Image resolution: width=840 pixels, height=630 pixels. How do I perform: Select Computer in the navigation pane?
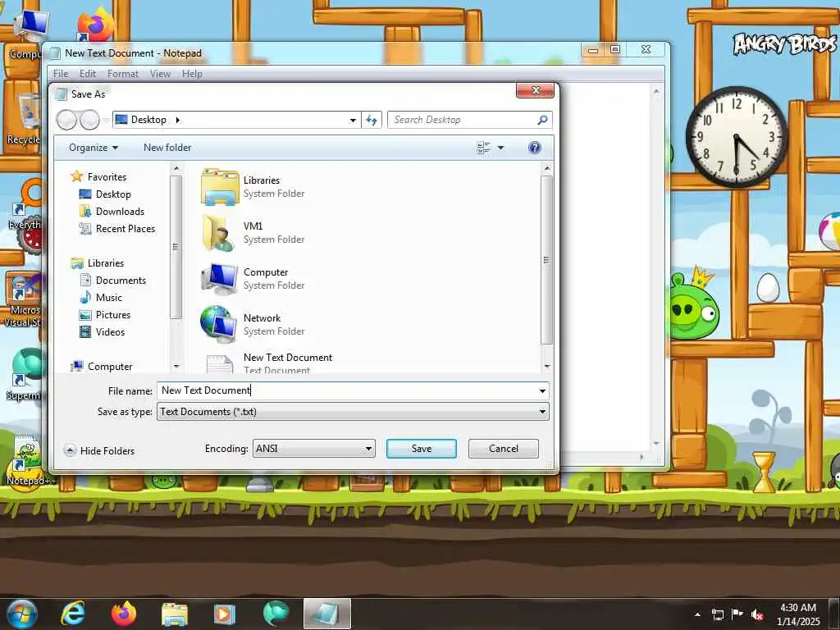(x=109, y=367)
